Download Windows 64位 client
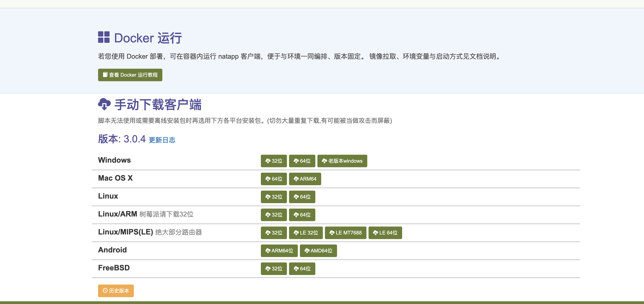The image size is (644, 304). point(302,161)
